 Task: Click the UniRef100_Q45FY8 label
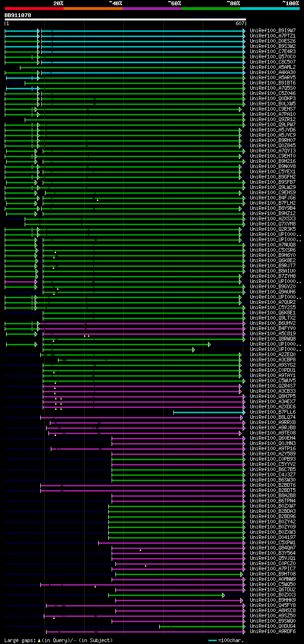pyautogui.click(x=273, y=605)
